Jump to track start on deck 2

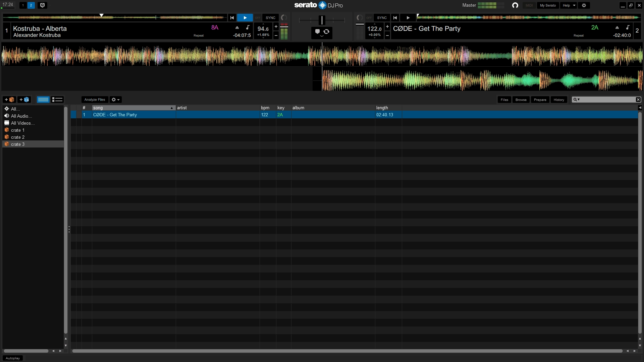[x=395, y=18]
